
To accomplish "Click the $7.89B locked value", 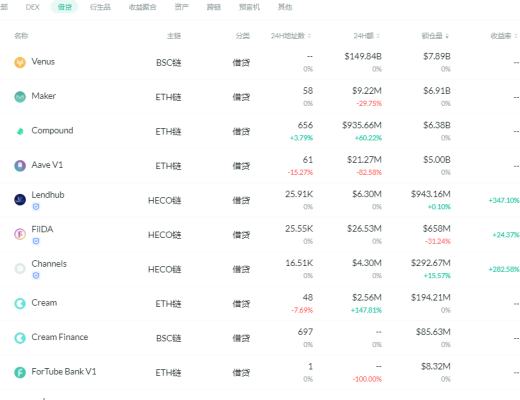I will tap(437, 56).
